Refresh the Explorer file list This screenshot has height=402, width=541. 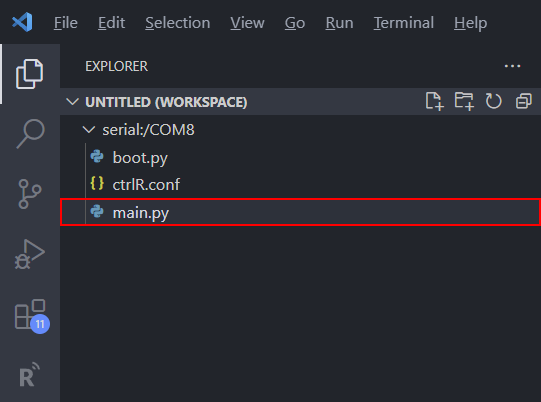493,101
